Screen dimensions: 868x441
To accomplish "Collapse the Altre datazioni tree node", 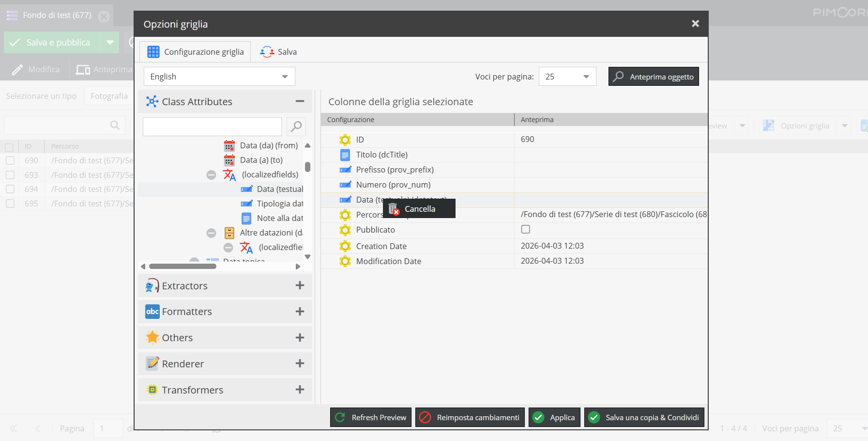I will click(x=211, y=233).
